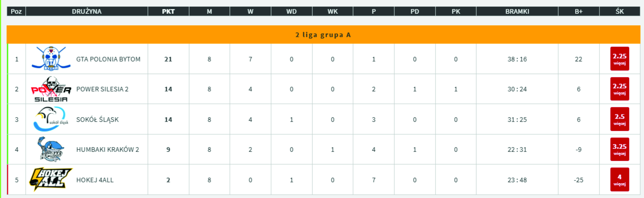This screenshot has width=644, height=198.
Task: Click the 3.25 więcej badge for Humbaki Kraków 2
Action: (619, 149)
